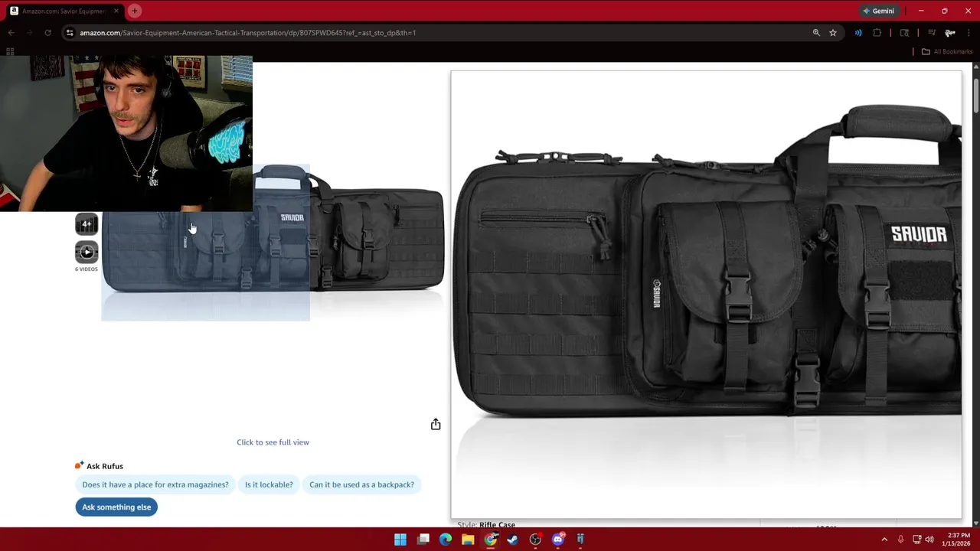Open the Gemini button in title bar
Image resolution: width=980 pixels, height=551 pixels.
pos(878,11)
